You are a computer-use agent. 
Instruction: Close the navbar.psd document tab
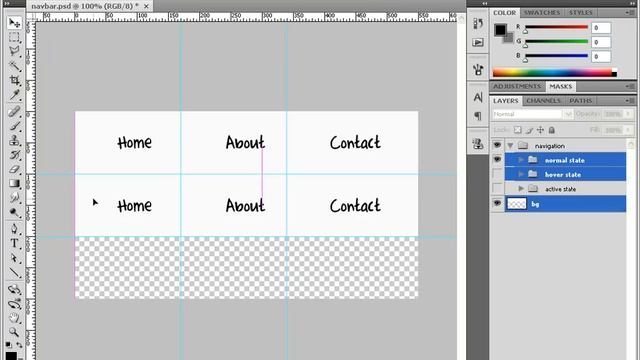(x=146, y=6)
